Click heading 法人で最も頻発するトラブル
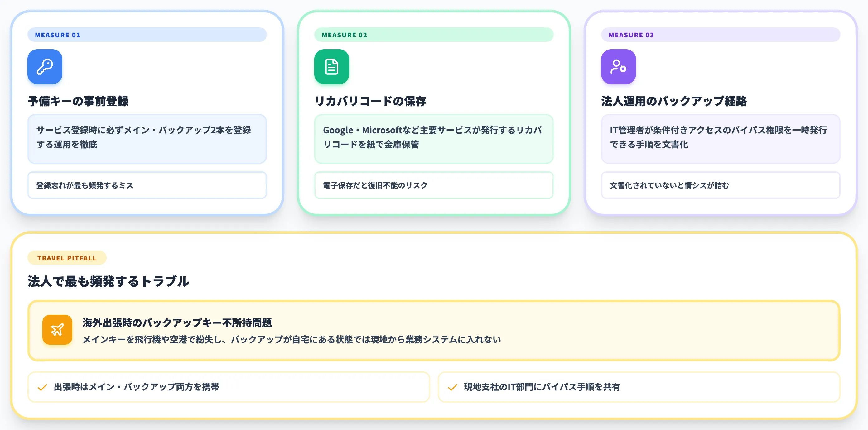The image size is (868, 430). point(108,281)
